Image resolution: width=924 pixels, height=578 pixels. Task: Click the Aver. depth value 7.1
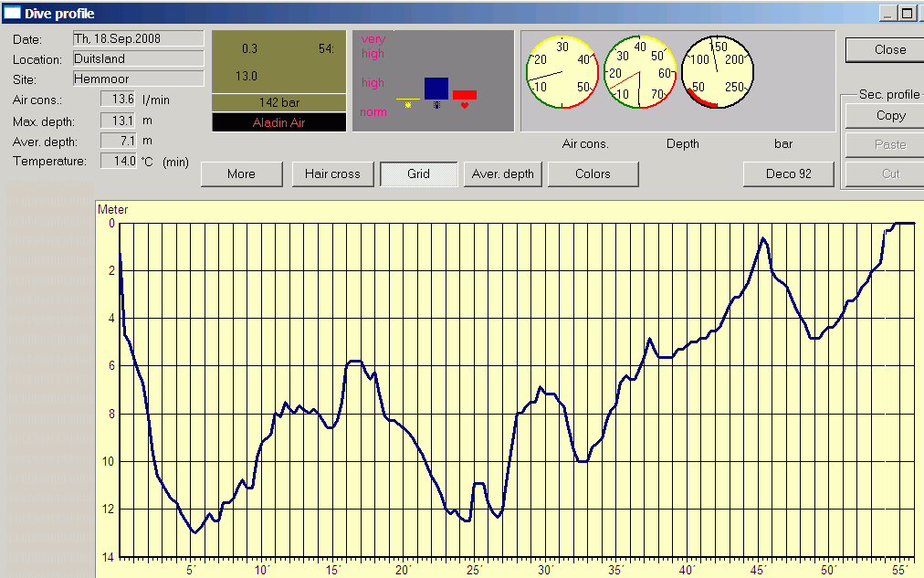(118, 141)
